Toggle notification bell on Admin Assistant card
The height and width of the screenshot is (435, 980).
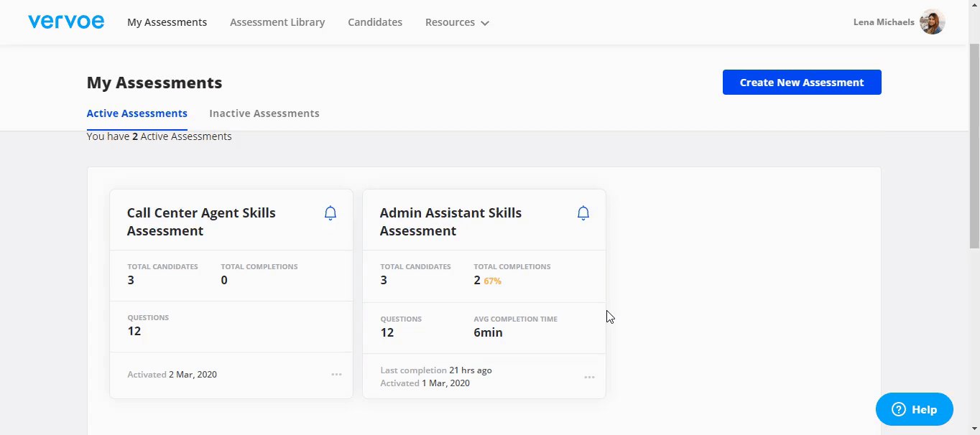pos(583,213)
